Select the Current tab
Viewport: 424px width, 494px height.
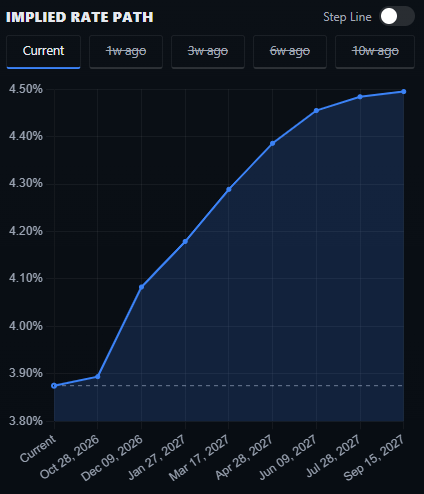[43, 52]
